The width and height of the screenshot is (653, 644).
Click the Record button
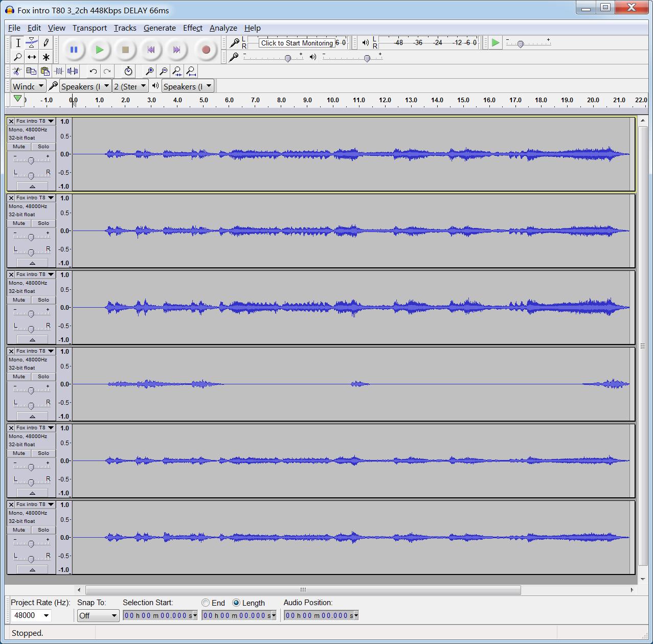[x=206, y=50]
